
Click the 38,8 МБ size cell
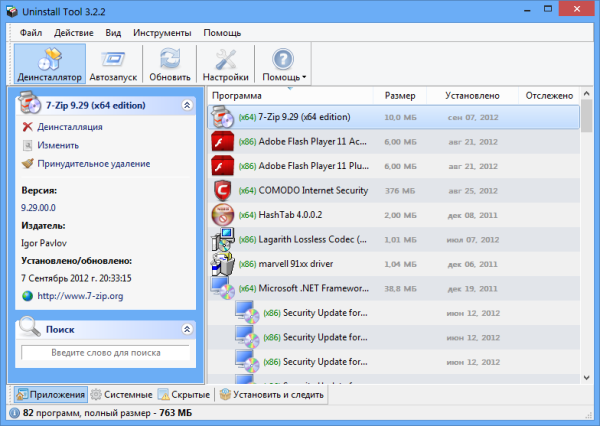400,289
